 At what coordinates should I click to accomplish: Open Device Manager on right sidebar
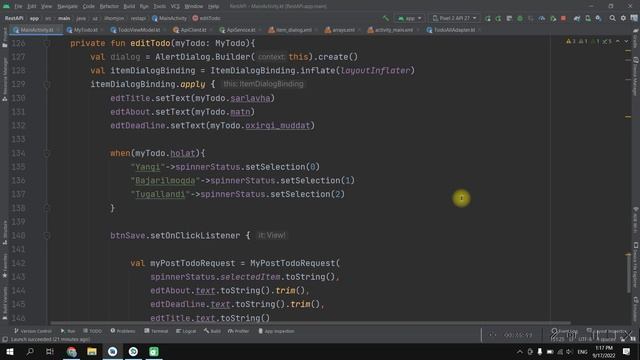(636, 76)
